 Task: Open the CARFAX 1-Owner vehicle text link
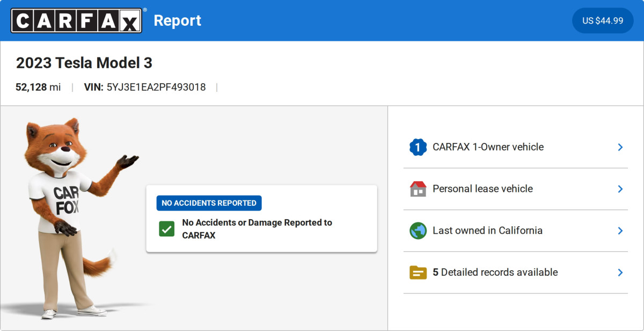pyautogui.click(x=488, y=147)
